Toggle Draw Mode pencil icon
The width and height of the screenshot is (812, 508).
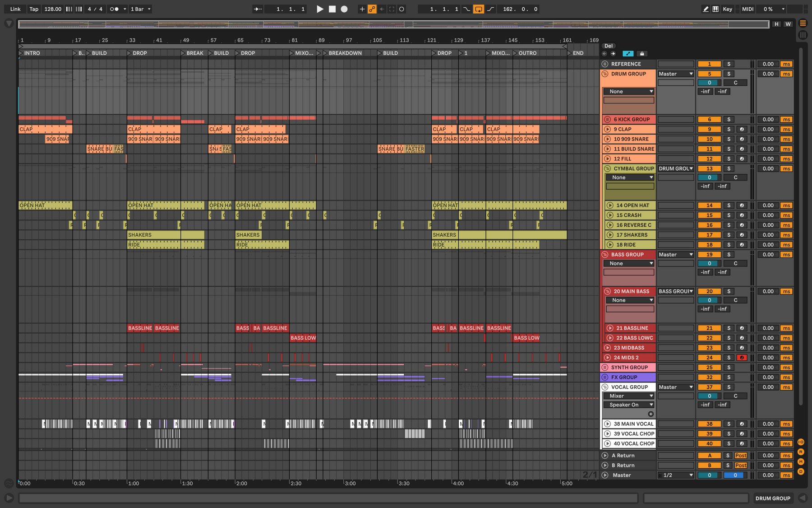pos(706,9)
